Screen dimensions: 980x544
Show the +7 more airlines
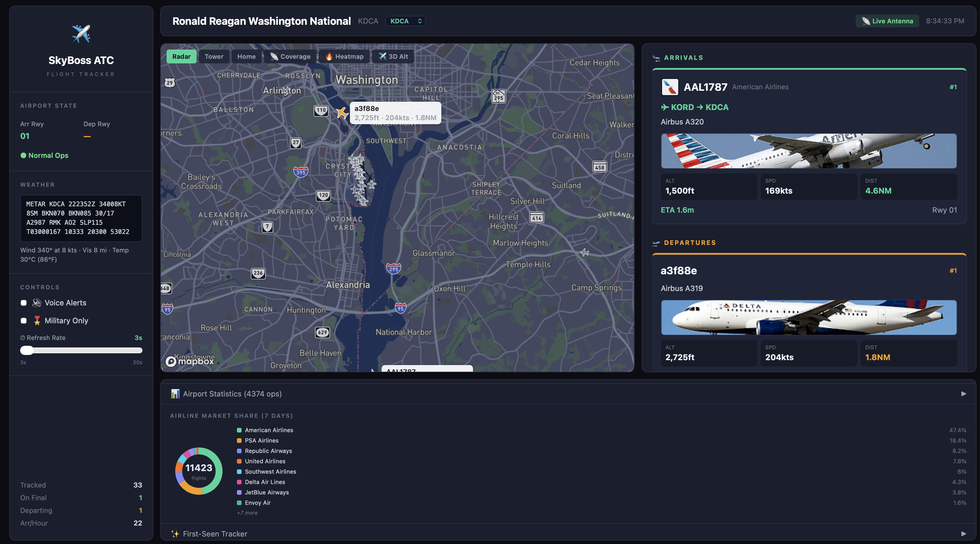pyautogui.click(x=247, y=513)
